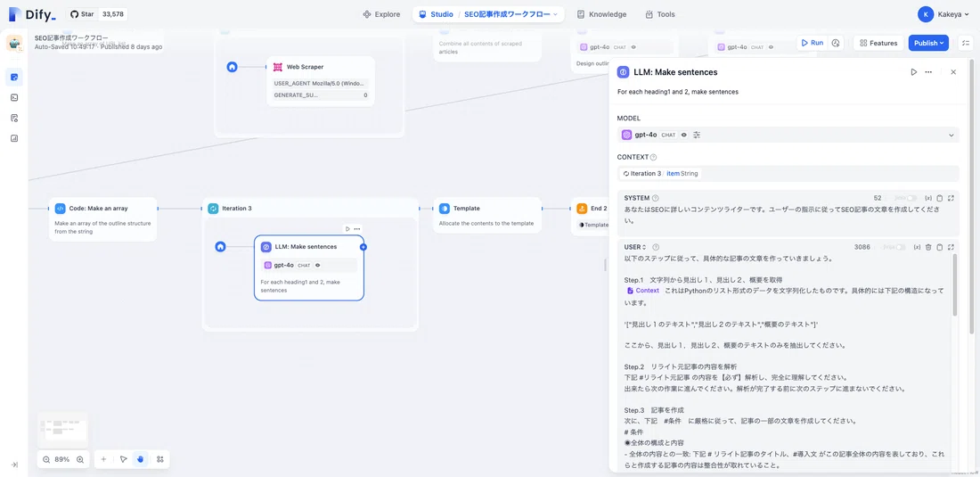Select the End 2 node

(590, 216)
